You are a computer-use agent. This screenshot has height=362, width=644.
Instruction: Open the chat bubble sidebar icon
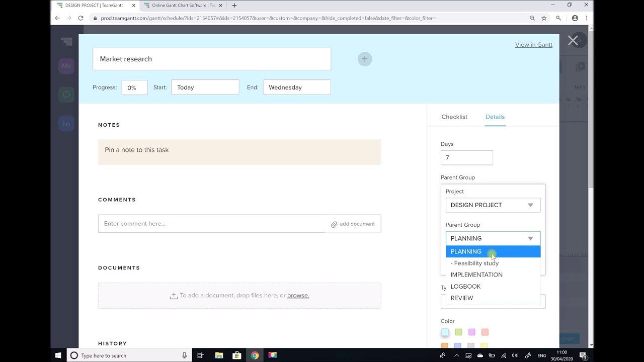click(x=66, y=95)
